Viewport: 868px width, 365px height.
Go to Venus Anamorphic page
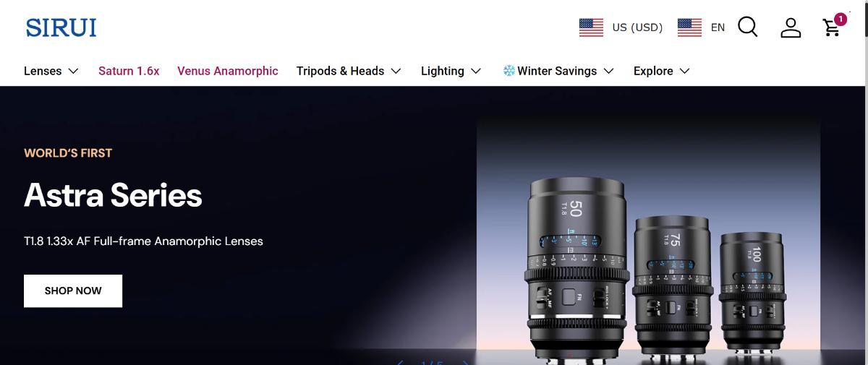[x=228, y=71]
